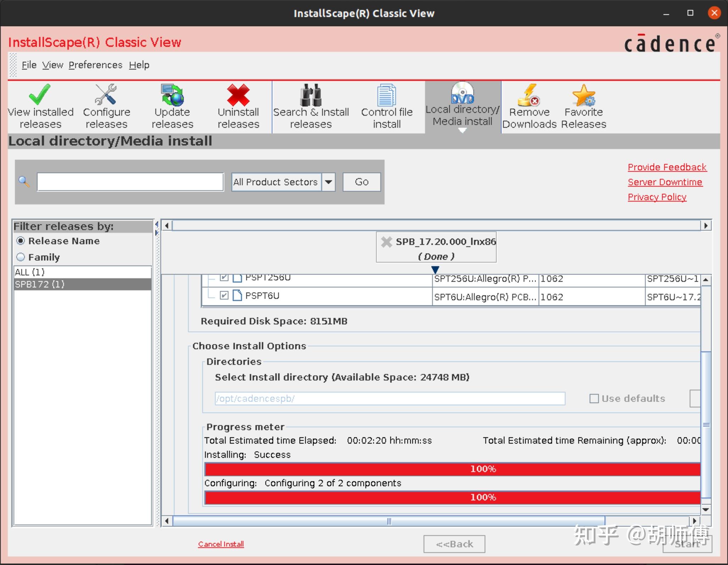Click vertical scrollbar down arrow
Screen dimensions: 728x565
pyautogui.click(x=706, y=510)
